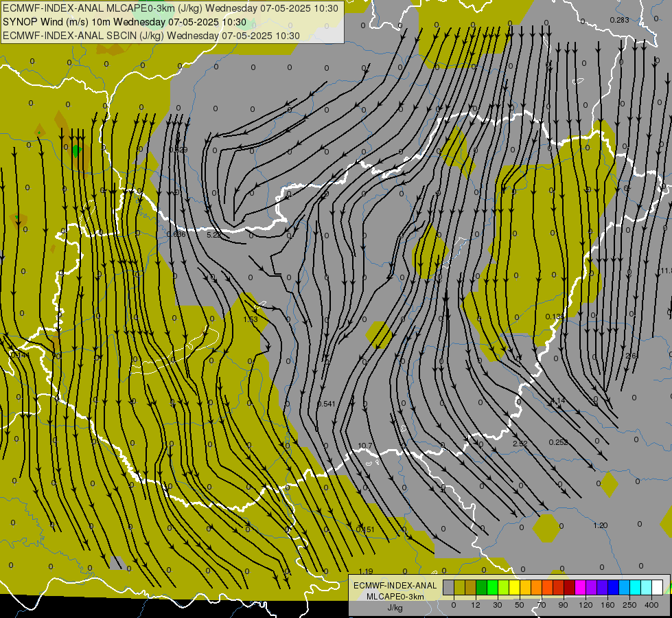This screenshot has height=618, width=672.
Task: Click the map value 0.529
Action: click(178, 150)
